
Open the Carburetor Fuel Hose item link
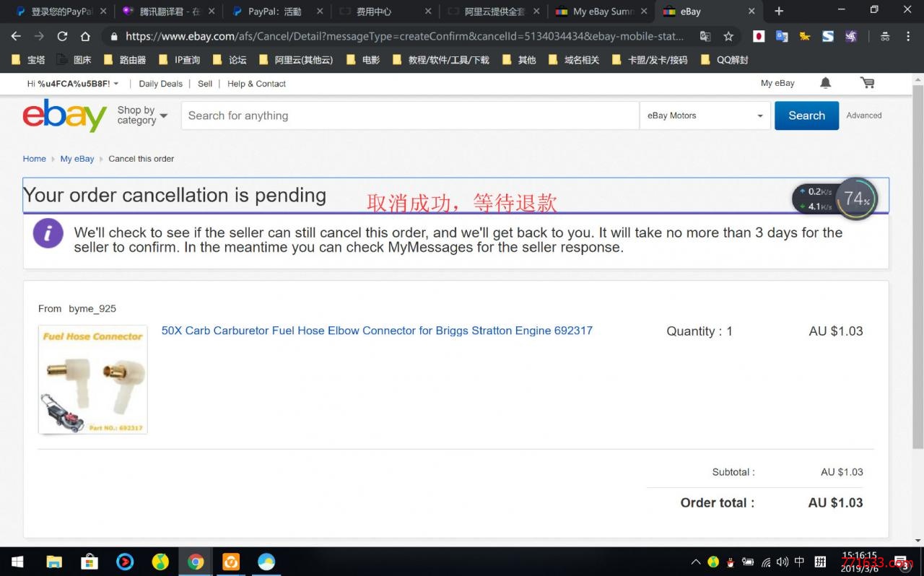click(x=377, y=331)
